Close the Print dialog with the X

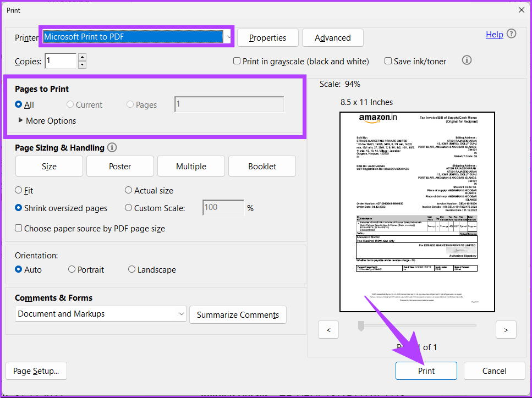pyautogui.click(x=522, y=10)
